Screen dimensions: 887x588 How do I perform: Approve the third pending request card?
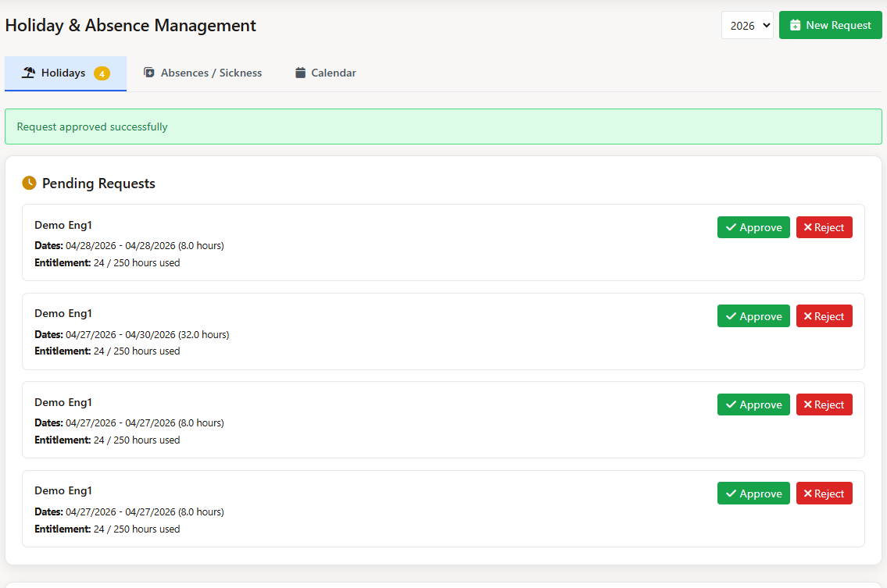pos(753,404)
